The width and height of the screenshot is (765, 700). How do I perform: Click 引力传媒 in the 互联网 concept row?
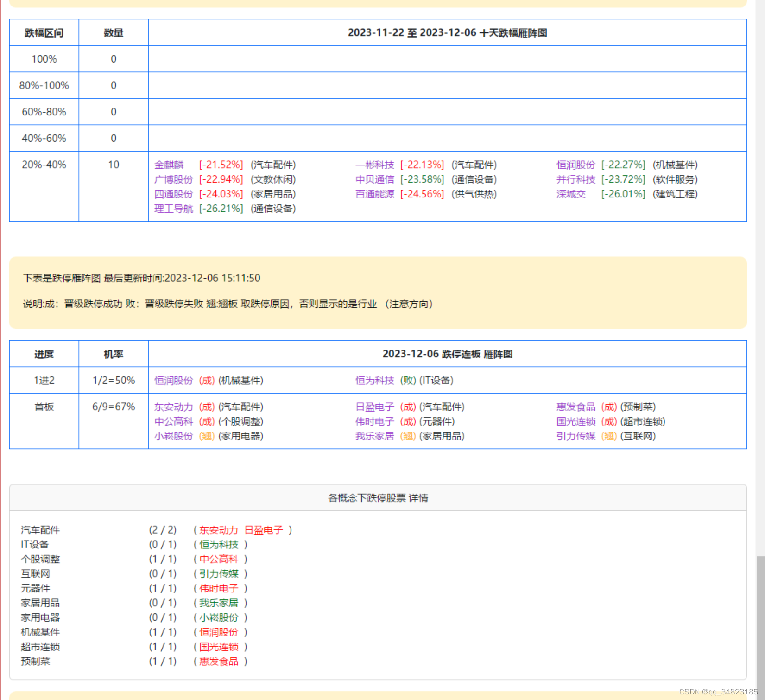tap(218, 574)
